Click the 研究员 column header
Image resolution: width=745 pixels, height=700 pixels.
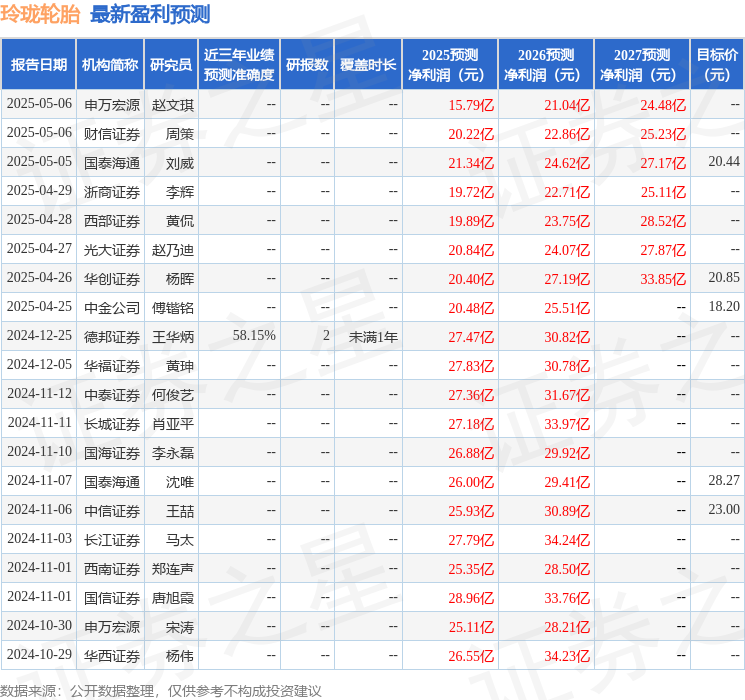(x=171, y=65)
